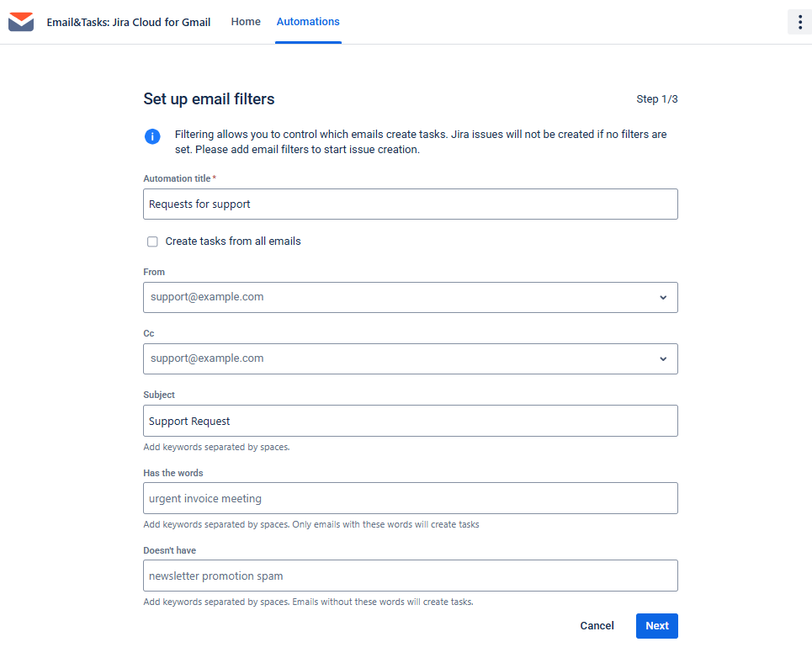Select the Automations tab
The image size is (812, 658).
(308, 22)
